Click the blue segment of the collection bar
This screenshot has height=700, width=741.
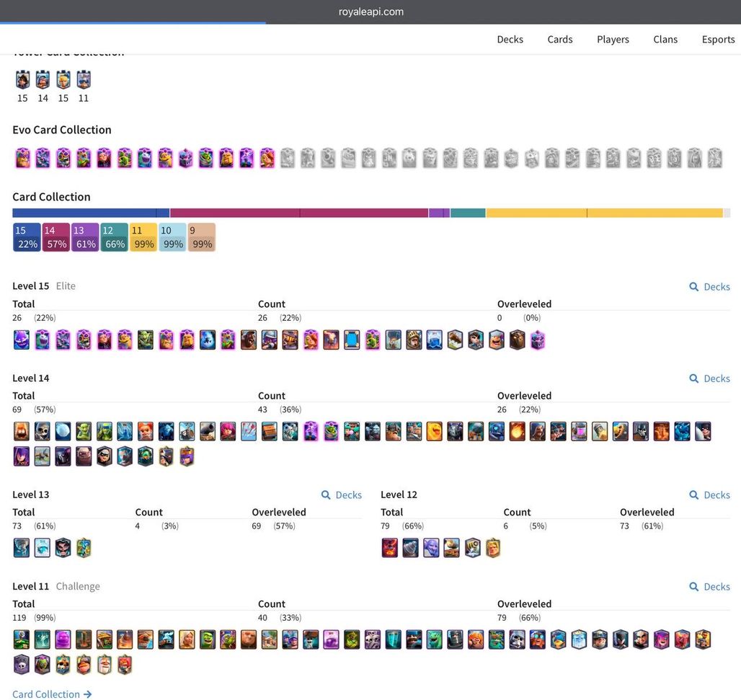pyautogui.click(x=91, y=213)
